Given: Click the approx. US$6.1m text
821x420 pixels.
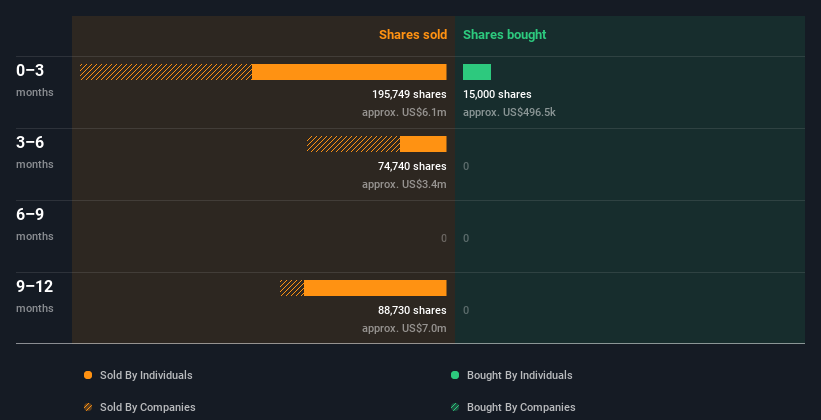Looking at the screenshot, I should pos(404,112).
